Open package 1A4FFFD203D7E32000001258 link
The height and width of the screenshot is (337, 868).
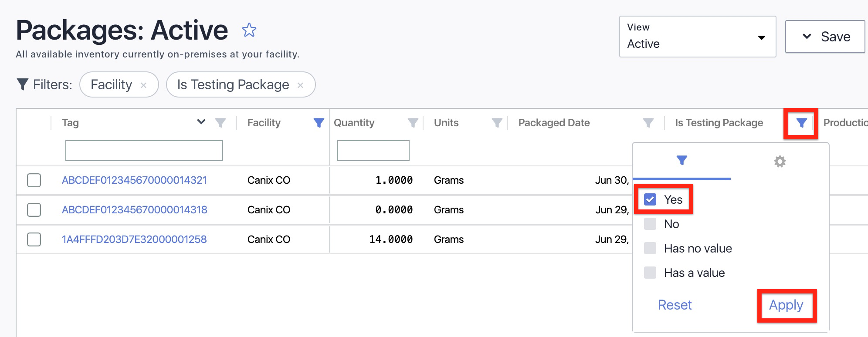pyautogui.click(x=134, y=239)
